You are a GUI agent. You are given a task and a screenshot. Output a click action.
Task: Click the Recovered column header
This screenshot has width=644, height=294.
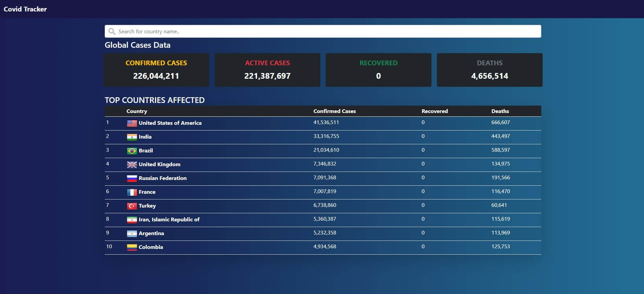pyautogui.click(x=434, y=111)
